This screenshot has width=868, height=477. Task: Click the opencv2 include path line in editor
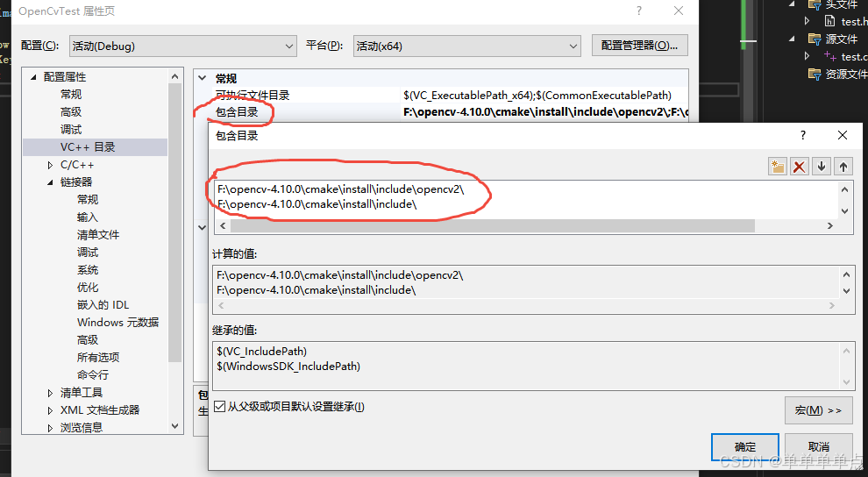click(340, 189)
